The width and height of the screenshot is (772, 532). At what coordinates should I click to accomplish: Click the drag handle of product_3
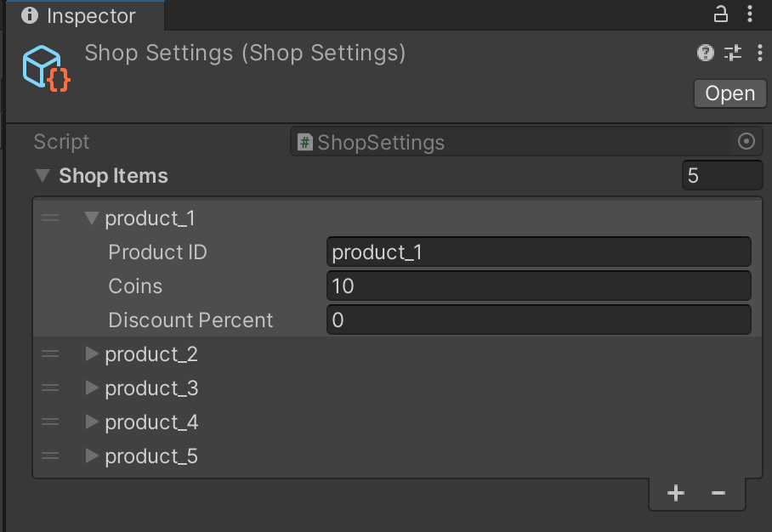(50, 388)
